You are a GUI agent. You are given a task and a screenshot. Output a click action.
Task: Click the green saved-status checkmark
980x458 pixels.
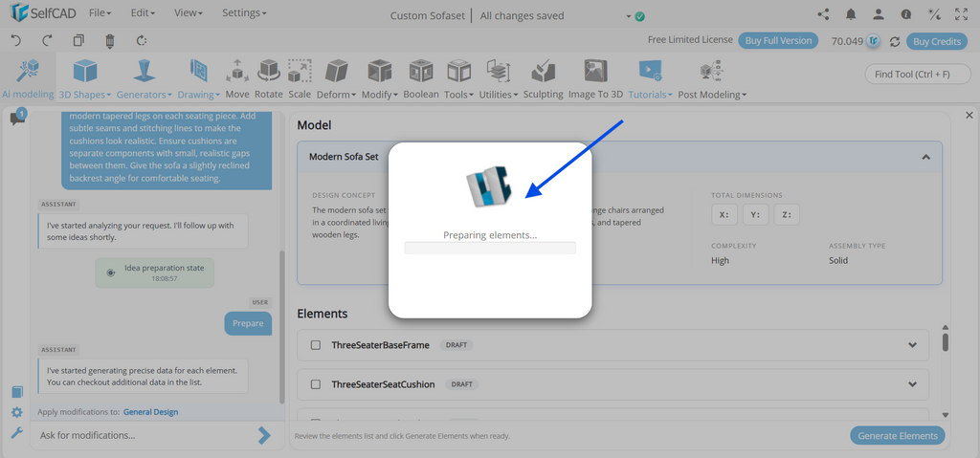639,17
